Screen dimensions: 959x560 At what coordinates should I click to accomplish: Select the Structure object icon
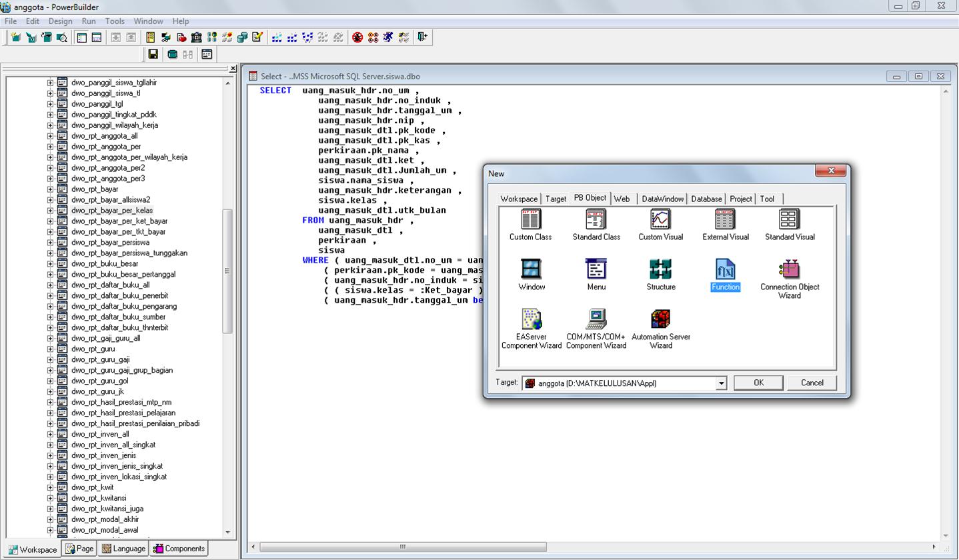(x=660, y=269)
